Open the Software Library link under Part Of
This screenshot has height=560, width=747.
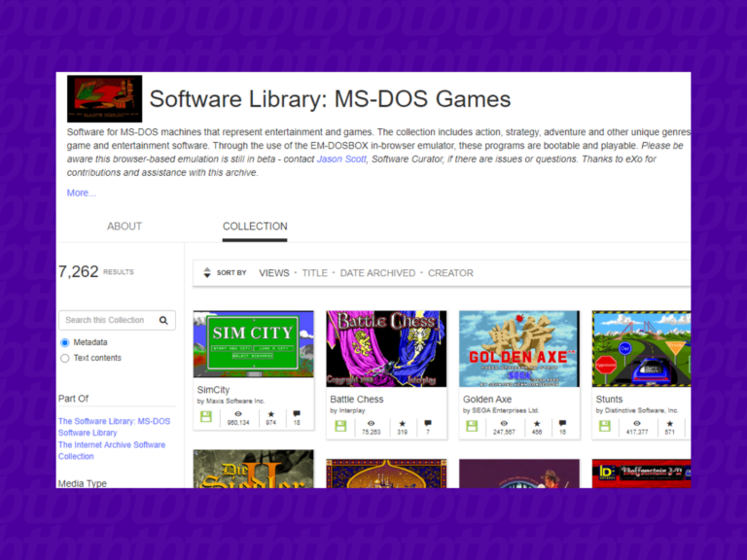[88, 433]
